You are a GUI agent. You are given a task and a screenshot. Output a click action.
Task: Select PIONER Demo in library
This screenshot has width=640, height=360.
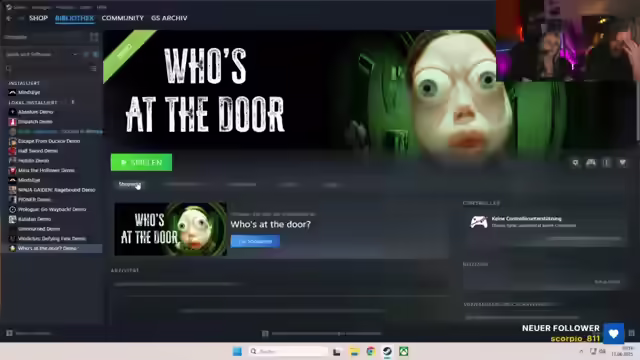(x=34, y=200)
